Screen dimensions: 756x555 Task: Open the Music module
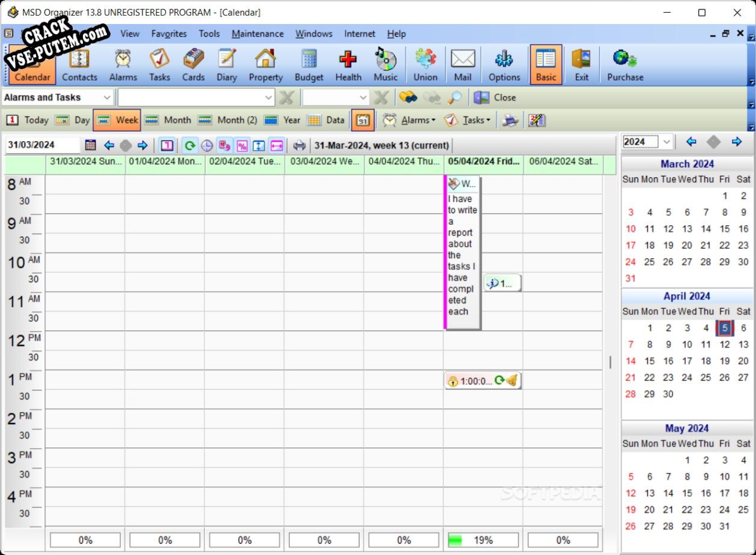coord(385,65)
